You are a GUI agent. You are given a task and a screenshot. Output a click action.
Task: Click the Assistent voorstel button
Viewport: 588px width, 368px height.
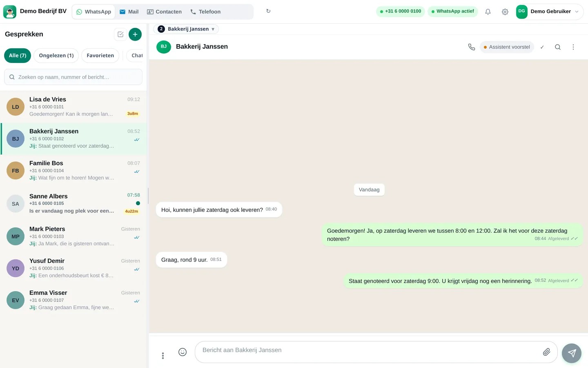click(x=507, y=47)
